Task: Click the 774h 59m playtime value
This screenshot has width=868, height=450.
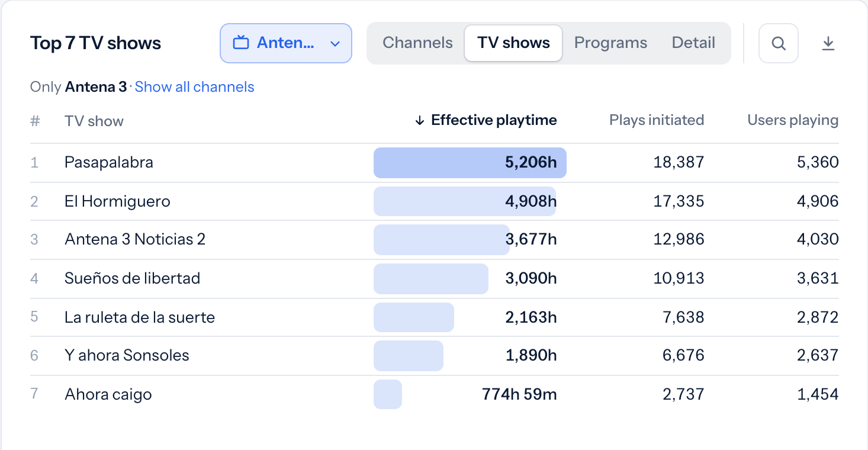Action: (520, 394)
